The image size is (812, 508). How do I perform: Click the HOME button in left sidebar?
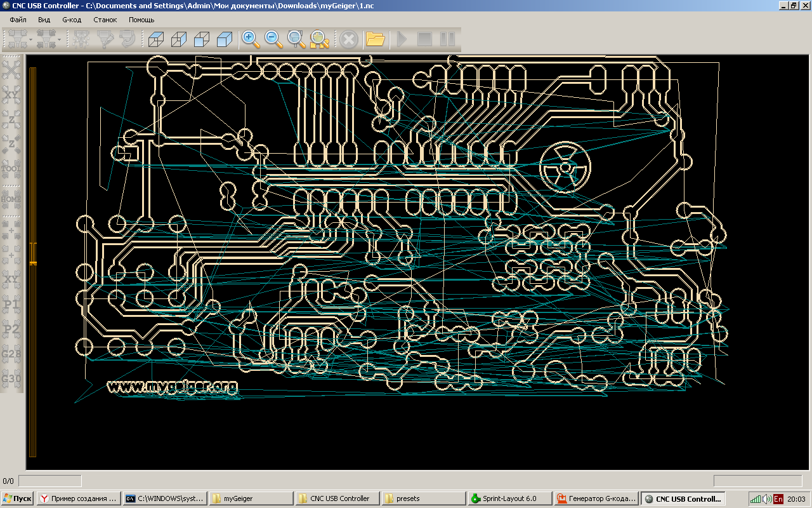(11, 198)
